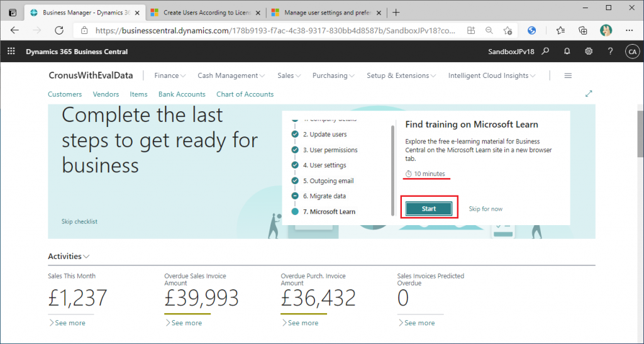644x344 pixels.
Task: Open the settings gear in Business Central
Action: (589, 52)
